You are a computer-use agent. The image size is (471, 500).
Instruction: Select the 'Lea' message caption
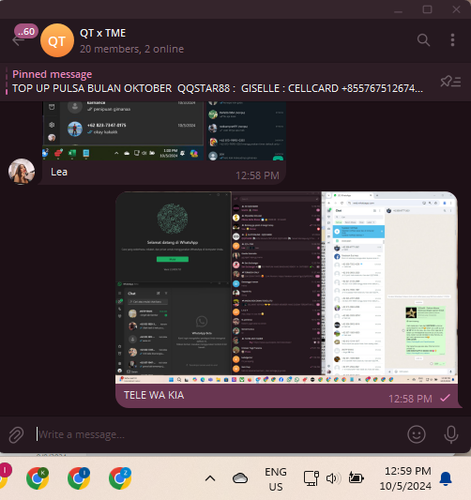59,172
